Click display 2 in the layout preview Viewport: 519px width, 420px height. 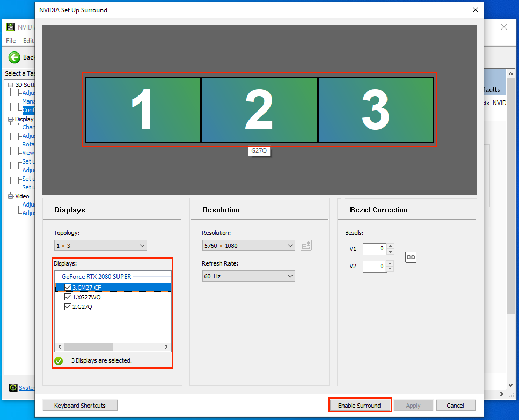(x=259, y=110)
